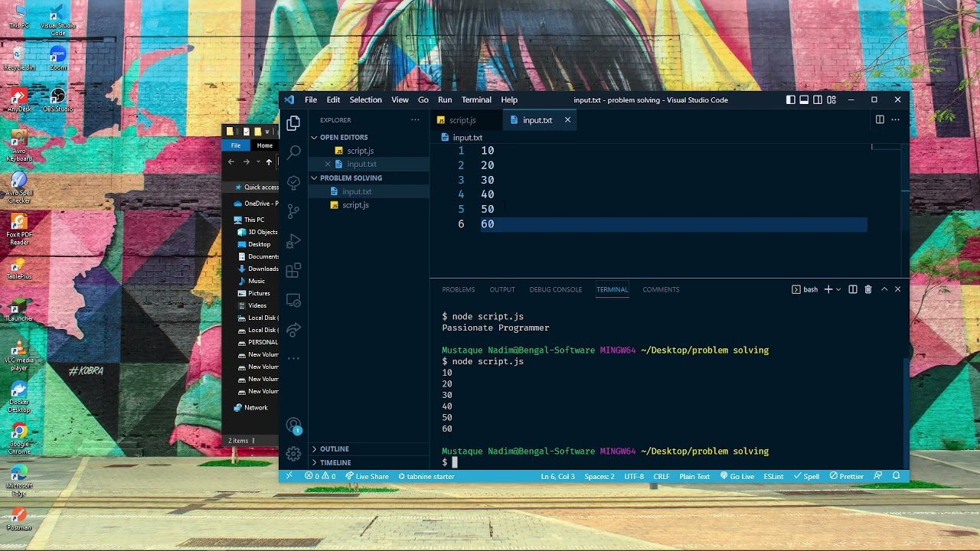Toggle Spell checker in status bar
Image resolution: width=980 pixels, height=551 pixels.
[x=806, y=476]
